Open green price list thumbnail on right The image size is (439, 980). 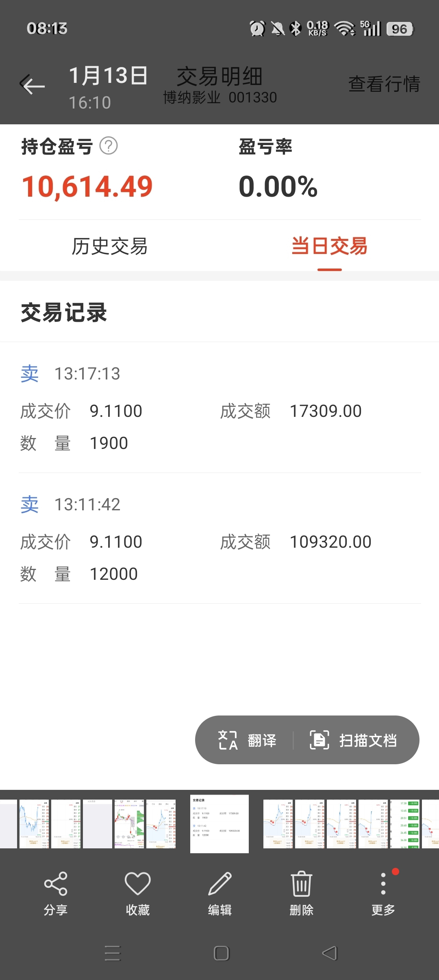[x=405, y=824]
